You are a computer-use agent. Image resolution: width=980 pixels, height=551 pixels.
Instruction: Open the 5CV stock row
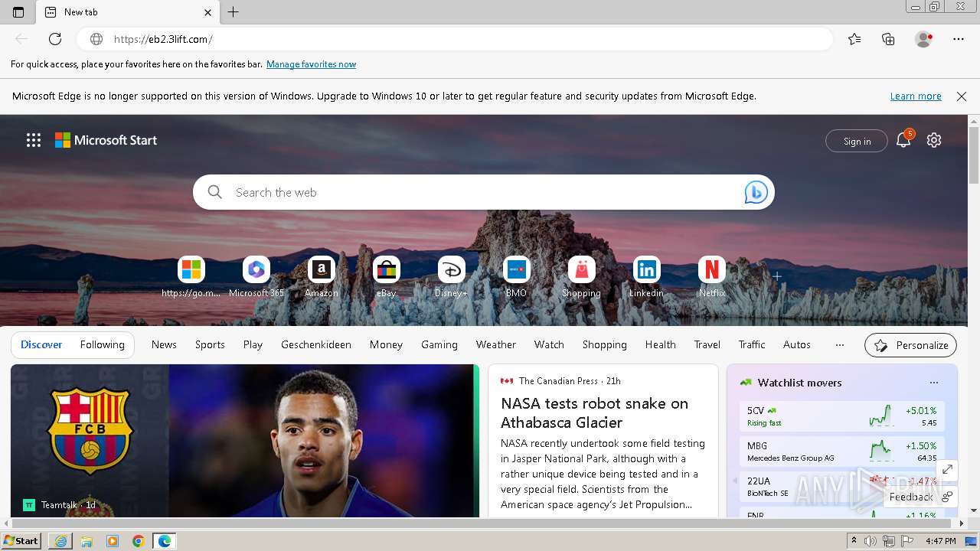click(842, 416)
